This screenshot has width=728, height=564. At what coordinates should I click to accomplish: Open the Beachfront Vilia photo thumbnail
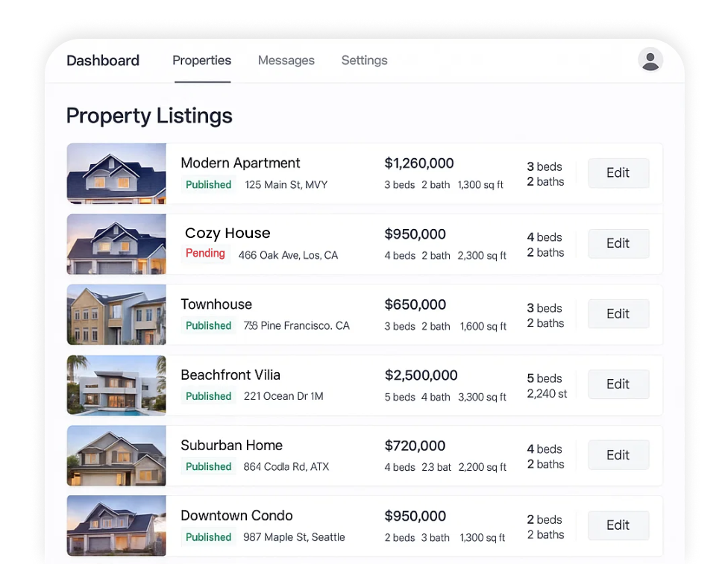point(116,385)
